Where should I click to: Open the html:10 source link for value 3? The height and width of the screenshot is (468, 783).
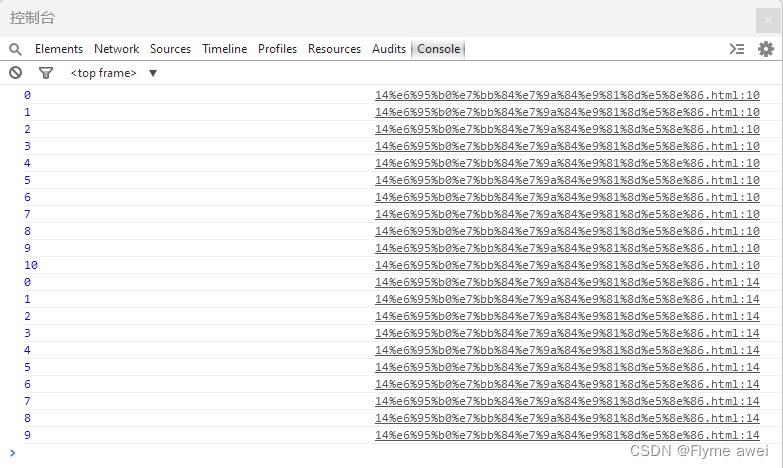pyautogui.click(x=567, y=146)
